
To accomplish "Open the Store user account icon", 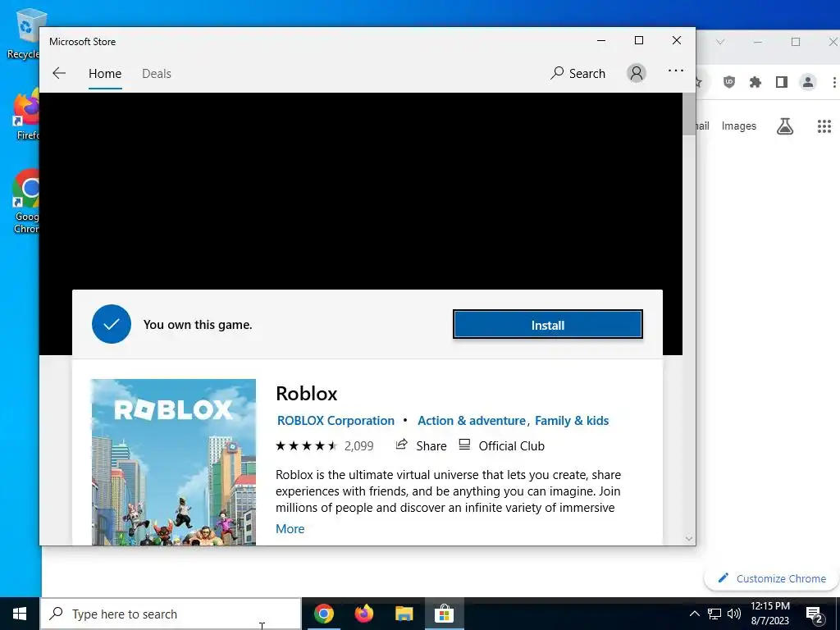I will pos(637,73).
